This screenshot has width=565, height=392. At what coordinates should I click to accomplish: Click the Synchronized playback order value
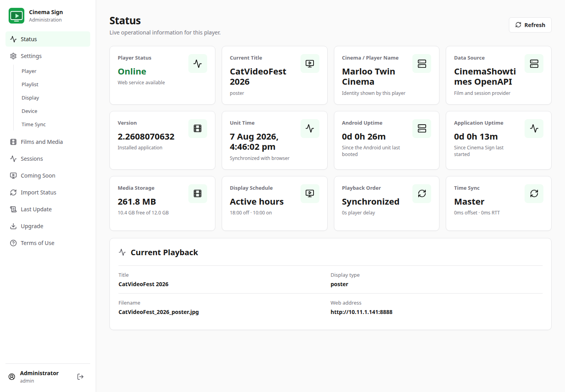coord(370,201)
